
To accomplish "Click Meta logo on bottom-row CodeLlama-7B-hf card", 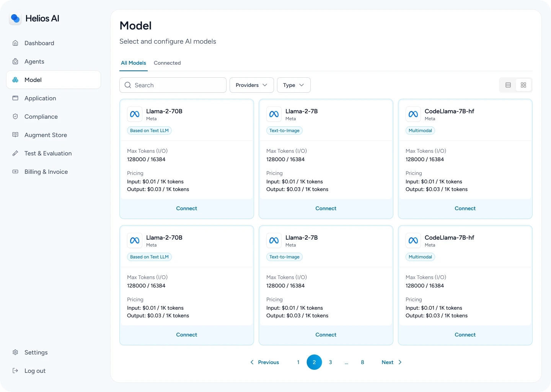I will (413, 240).
